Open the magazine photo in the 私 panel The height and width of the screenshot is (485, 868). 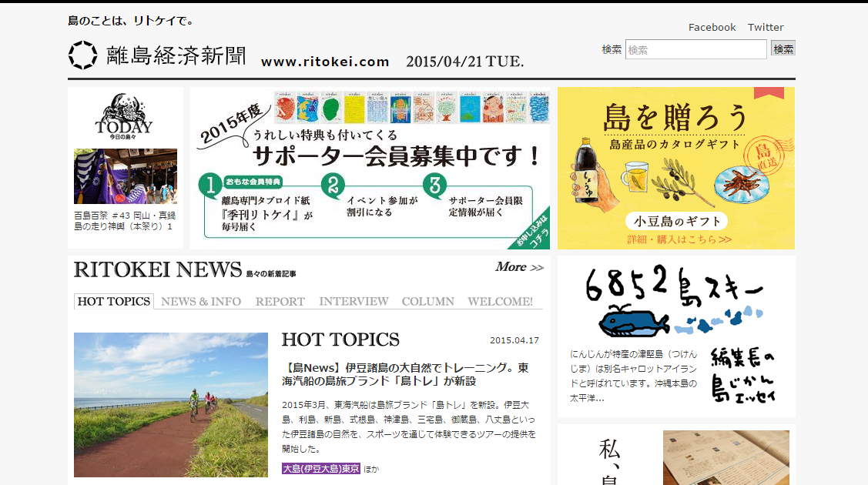pyautogui.click(x=726, y=458)
